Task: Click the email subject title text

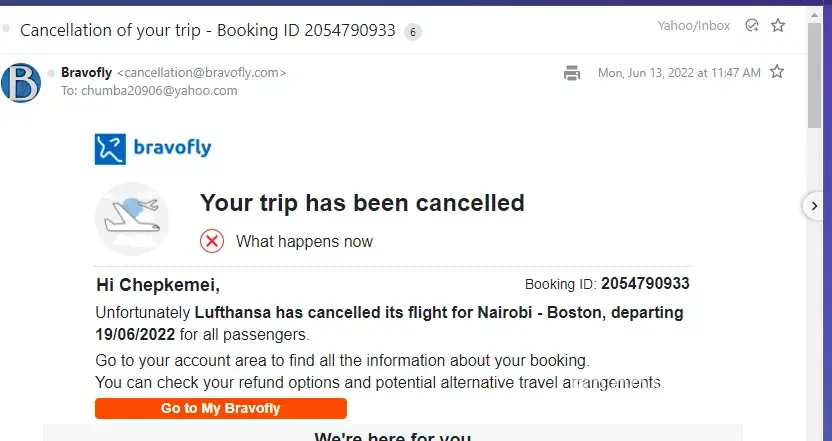Action: point(207,30)
